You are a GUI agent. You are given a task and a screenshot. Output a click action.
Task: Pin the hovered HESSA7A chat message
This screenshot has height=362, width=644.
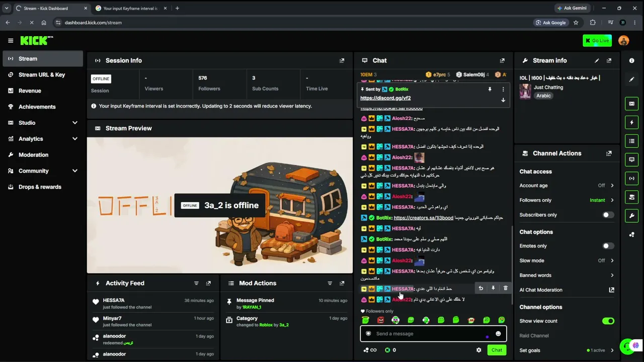[493, 289]
